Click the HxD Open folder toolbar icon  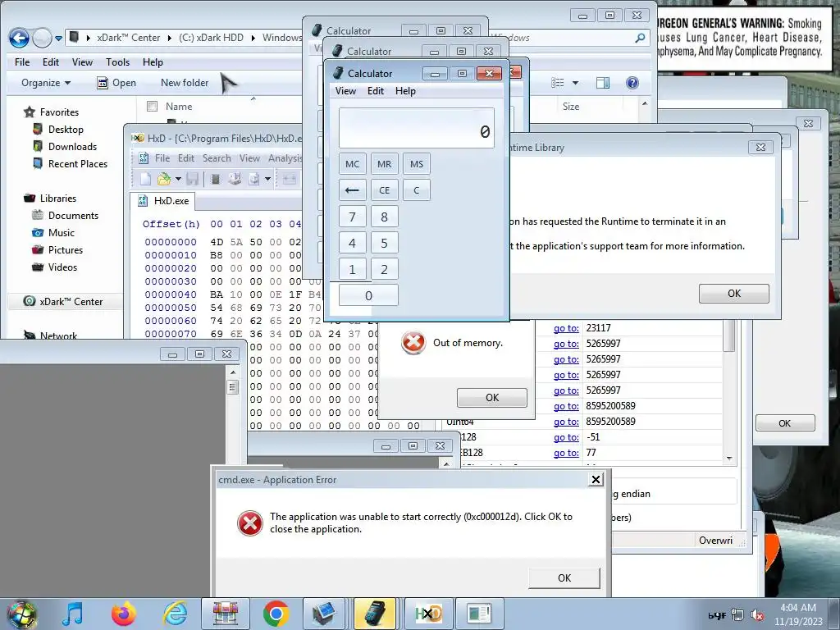pyautogui.click(x=164, y=179)
